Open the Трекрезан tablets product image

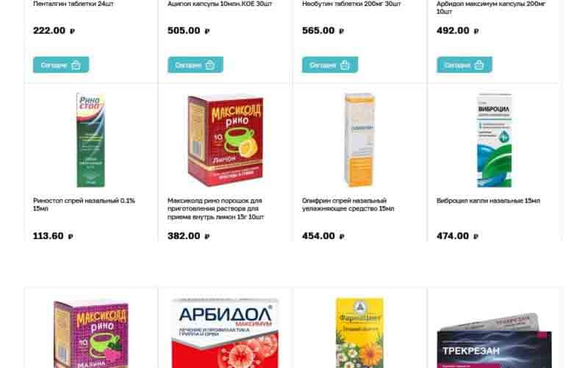[494, 340]
